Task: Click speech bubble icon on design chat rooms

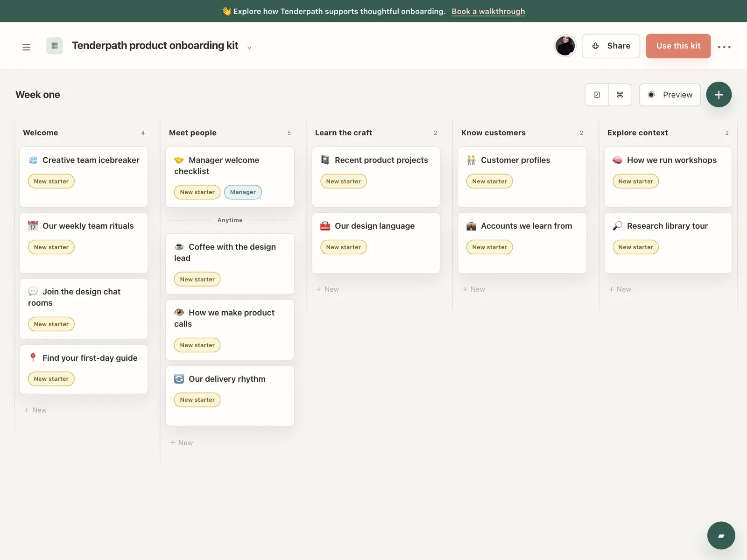Action: tap(33, 292)
